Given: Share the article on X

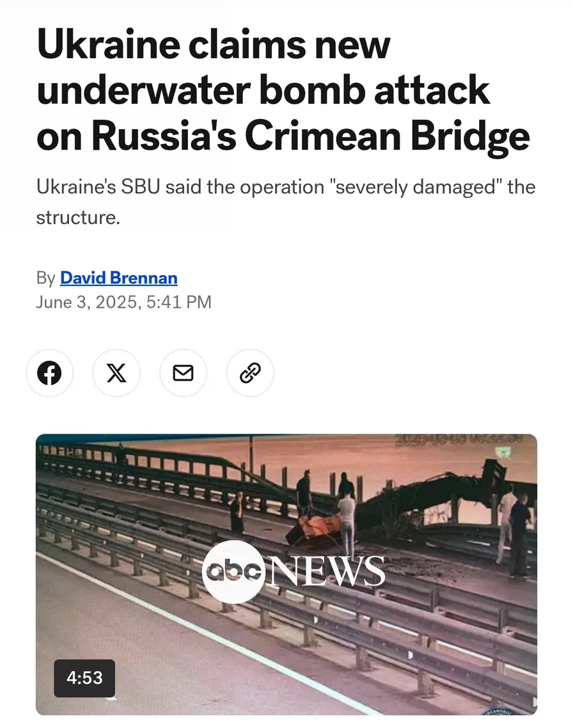Looking at the screenshot, I should (116, 373).
